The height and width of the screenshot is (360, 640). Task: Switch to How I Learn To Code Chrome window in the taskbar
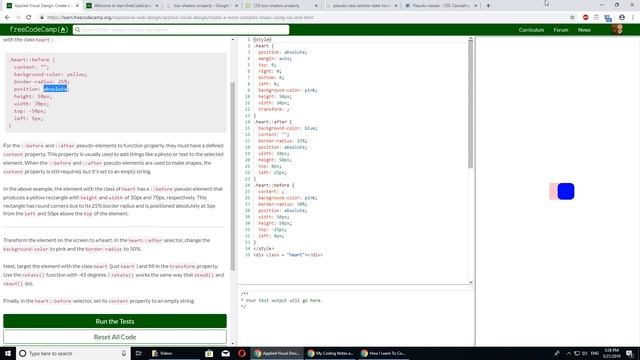383,353
